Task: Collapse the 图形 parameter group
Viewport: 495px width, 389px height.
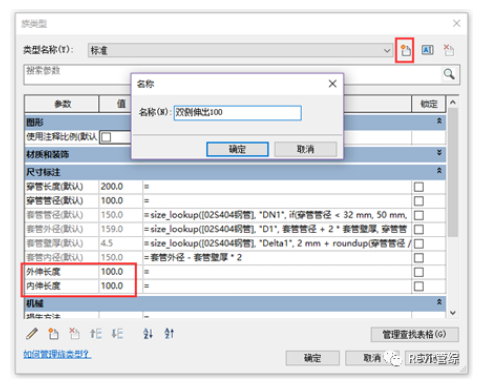Action: coord(439,121)
